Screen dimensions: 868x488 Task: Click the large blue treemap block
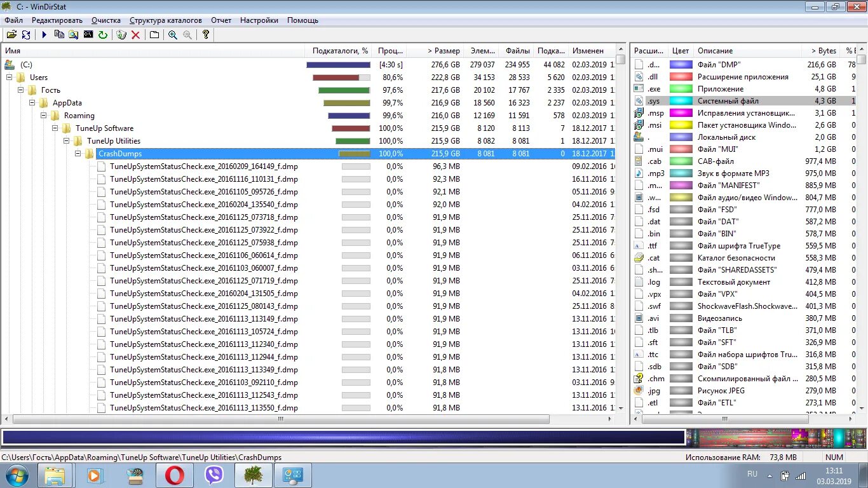click(343, 437)
